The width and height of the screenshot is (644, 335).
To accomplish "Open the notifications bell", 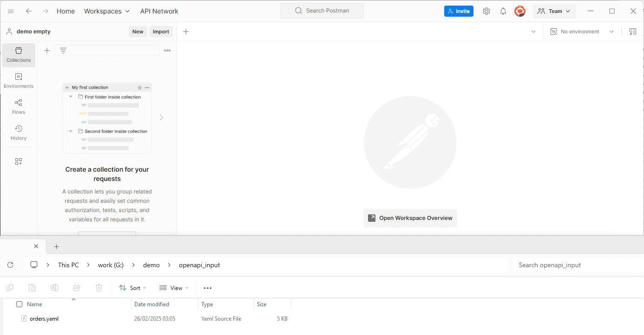I will (503, 11).
